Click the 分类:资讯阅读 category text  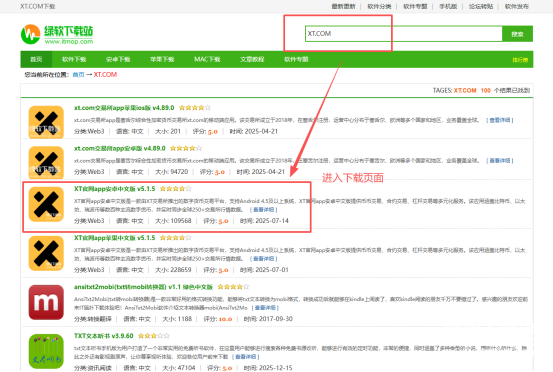(x=93, y=368)
